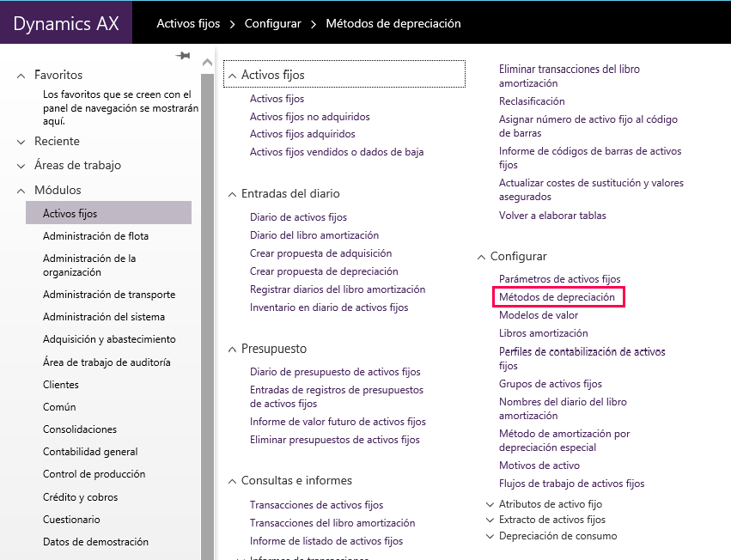The image size is (731, 560).
Task: Collapse the Consultas e informes group
Action: (x=232, y=482)
